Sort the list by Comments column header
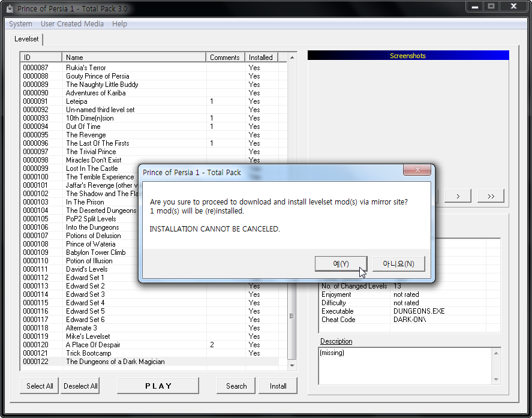Image resolution: width=532 pixels, height=418 pixels. point(226,58)
